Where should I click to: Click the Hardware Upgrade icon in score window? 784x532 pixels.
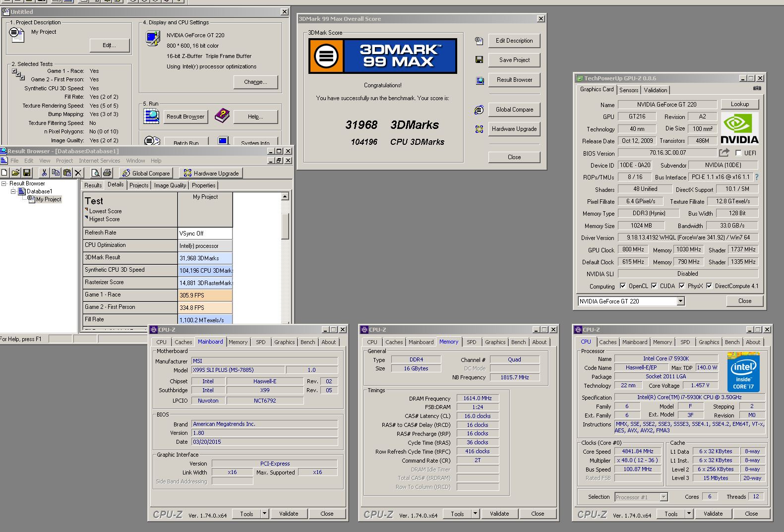click(x=479, y=129)
